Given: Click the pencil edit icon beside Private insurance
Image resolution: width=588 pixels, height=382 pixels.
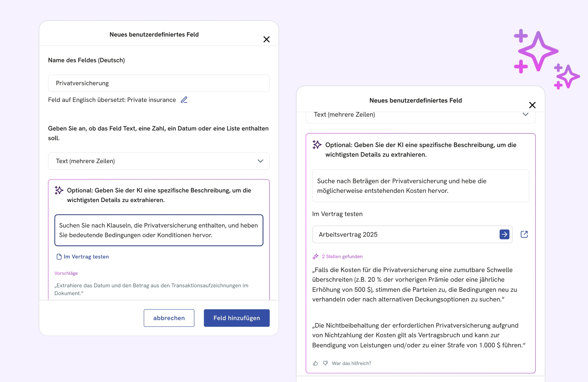Looking at the screenshot, I should pos(184,100).
